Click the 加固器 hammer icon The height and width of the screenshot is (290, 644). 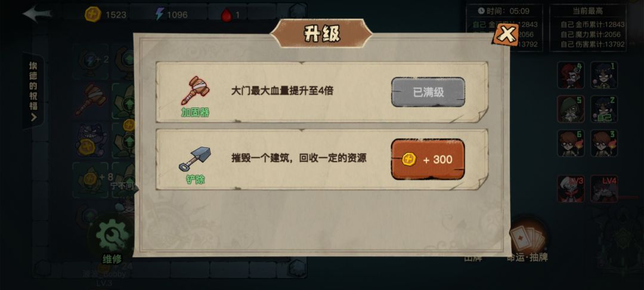(x=196, y=90)
